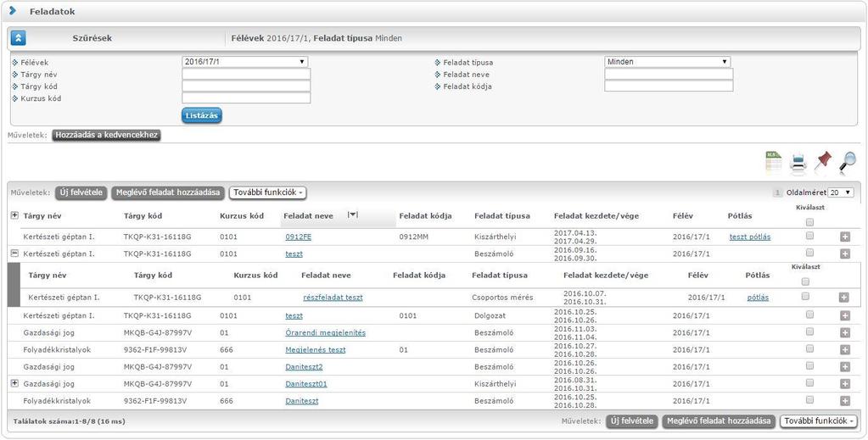Viewport: 868px width, 440px height.
Task: Open the részfeladat teszt link
Action: 333,298
